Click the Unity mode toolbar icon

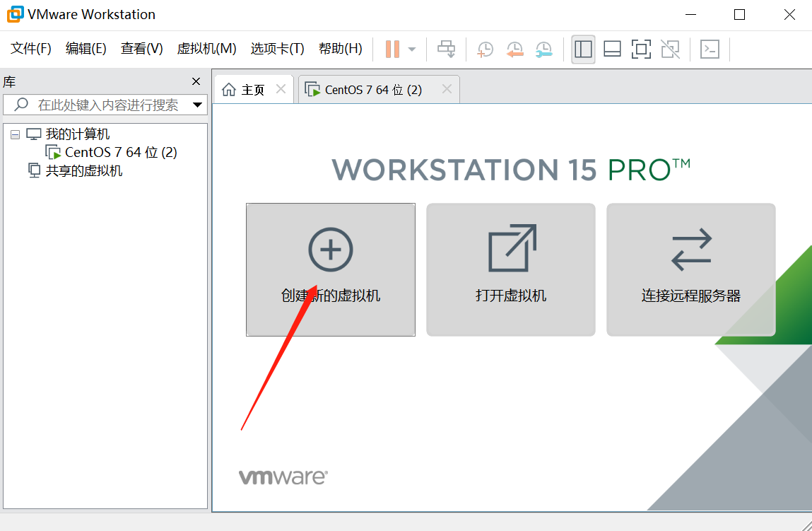click(x=670, y=49)
